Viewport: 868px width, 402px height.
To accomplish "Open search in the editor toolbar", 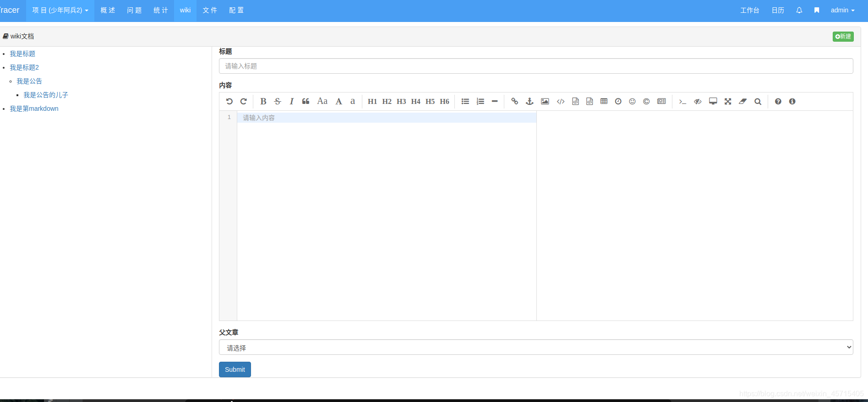I will point(758,102).
